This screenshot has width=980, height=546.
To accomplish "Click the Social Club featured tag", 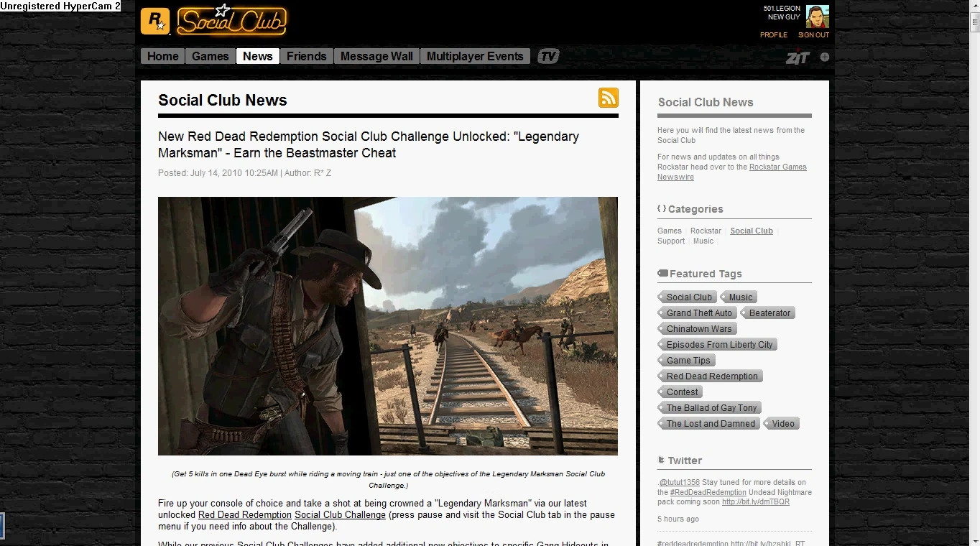I will 688,297.
